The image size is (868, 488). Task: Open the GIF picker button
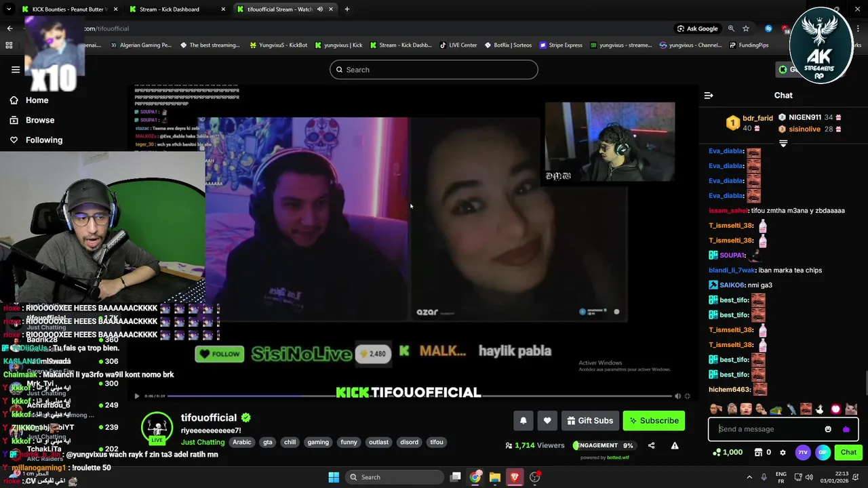click(x=823, y=452)
